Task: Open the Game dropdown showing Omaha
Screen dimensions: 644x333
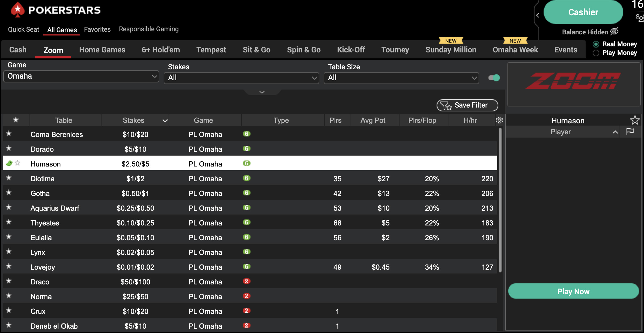Action: click(81, 76)
